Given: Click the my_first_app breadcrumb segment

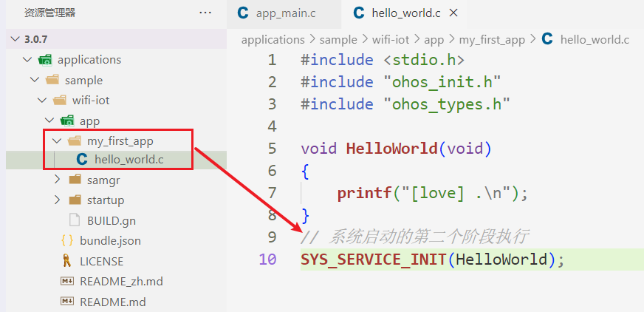Looking at the screenshot, I should tap(492, 40).
